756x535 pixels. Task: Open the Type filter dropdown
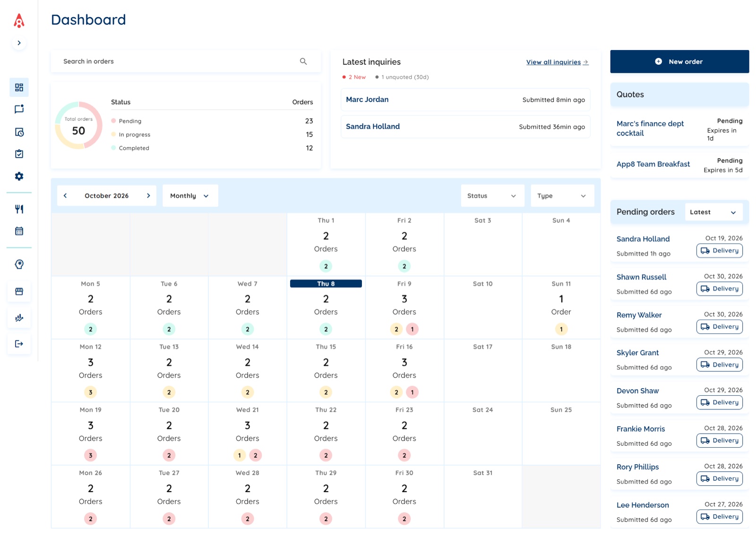[562, 195]
